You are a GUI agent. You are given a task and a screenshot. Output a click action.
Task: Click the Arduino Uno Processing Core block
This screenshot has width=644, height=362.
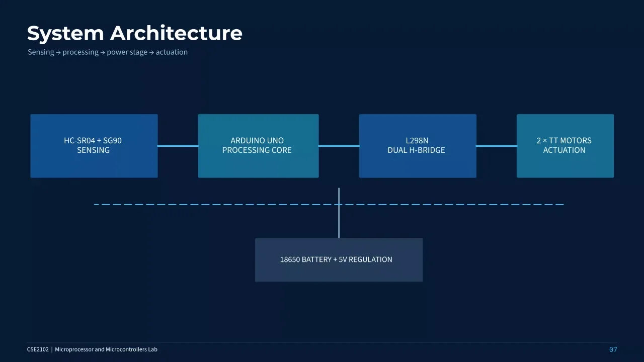tap(258, 146)
